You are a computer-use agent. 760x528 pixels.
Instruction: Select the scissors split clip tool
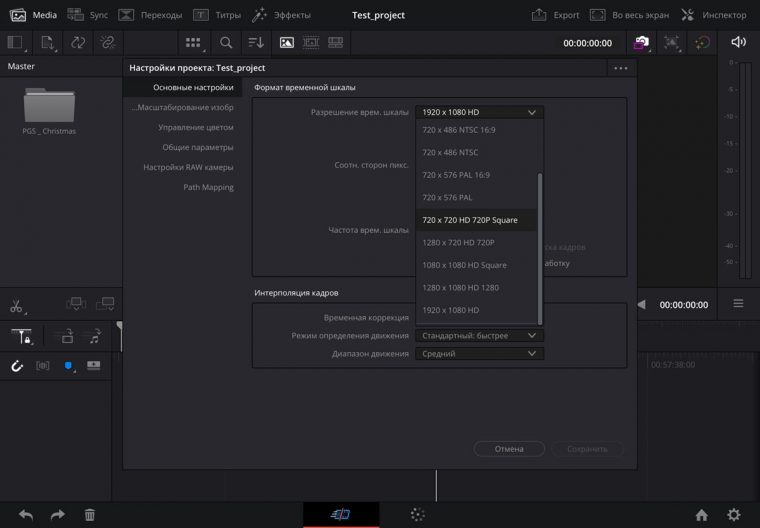click(x=17, y=306)
